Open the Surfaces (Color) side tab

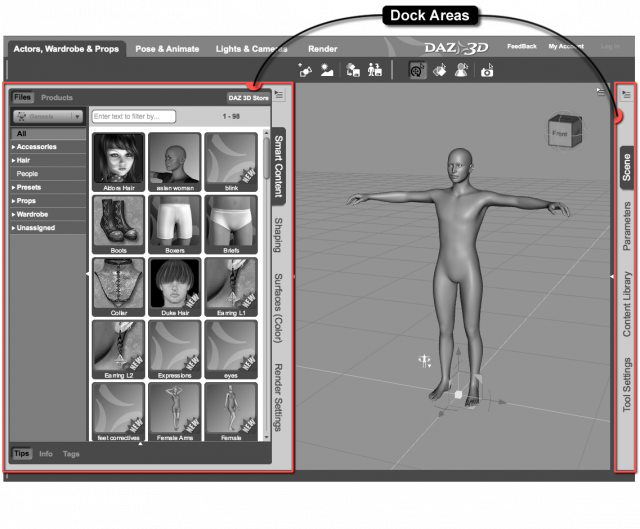click(x=278, y=308)
